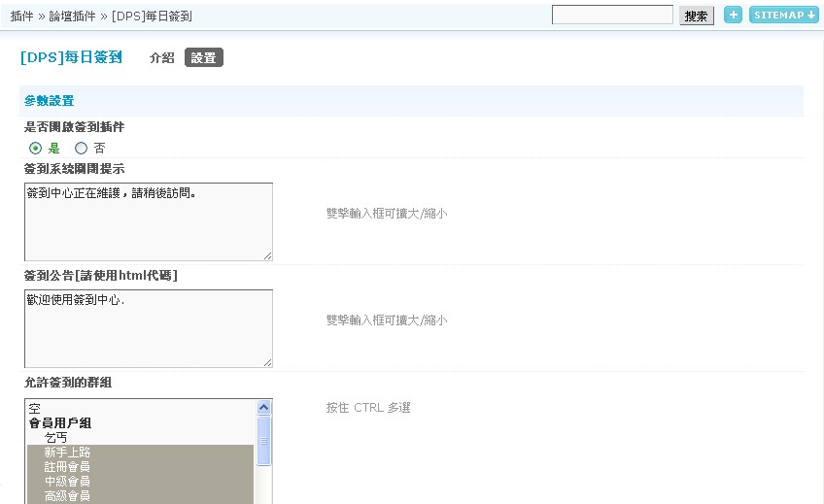This screenshot has width=824, height=504.
Task: Click 論壇插件 in the breadcrumb
Action: pos(72,17)
